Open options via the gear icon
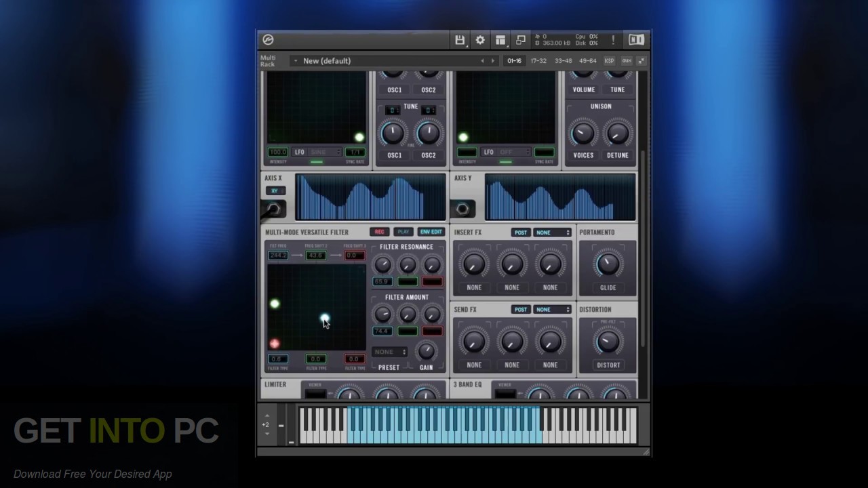The height and width of the screenshot is (488, 868). point(480,40)
